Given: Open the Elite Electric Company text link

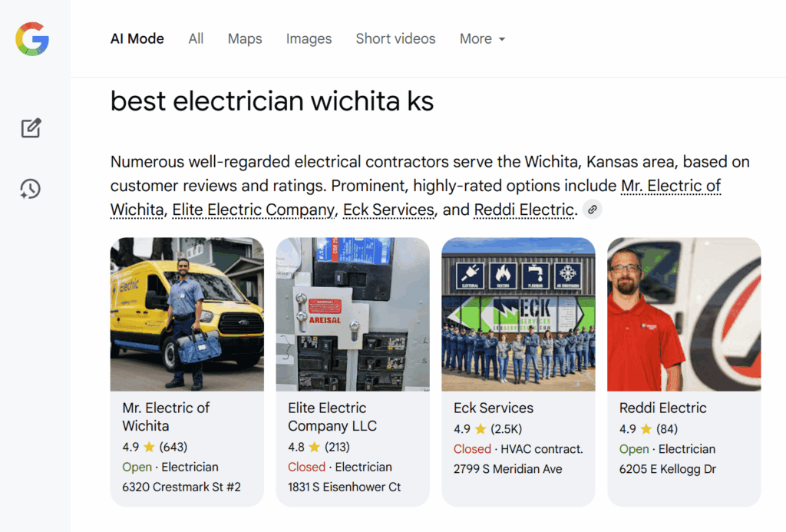Looking at the screenshot, I should click(253, 210).
